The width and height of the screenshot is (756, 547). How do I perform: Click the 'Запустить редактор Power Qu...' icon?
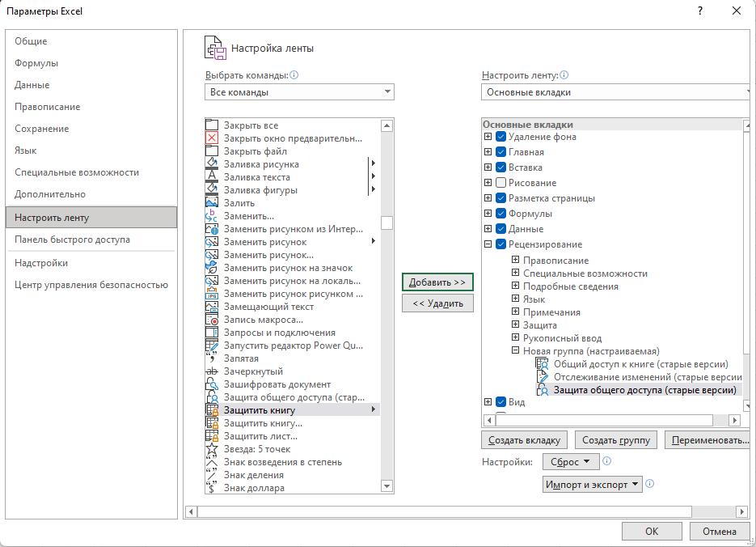pyautogui.click(x=212, y=346)
